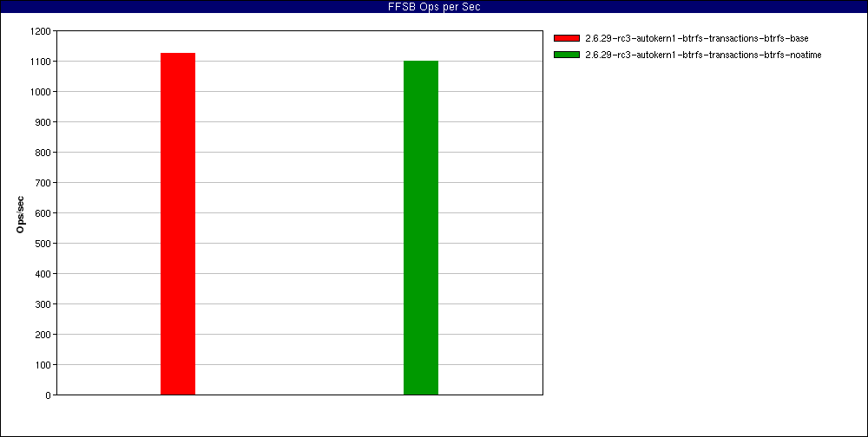Click the red btrfs-base bar

[x=178, y=224]
